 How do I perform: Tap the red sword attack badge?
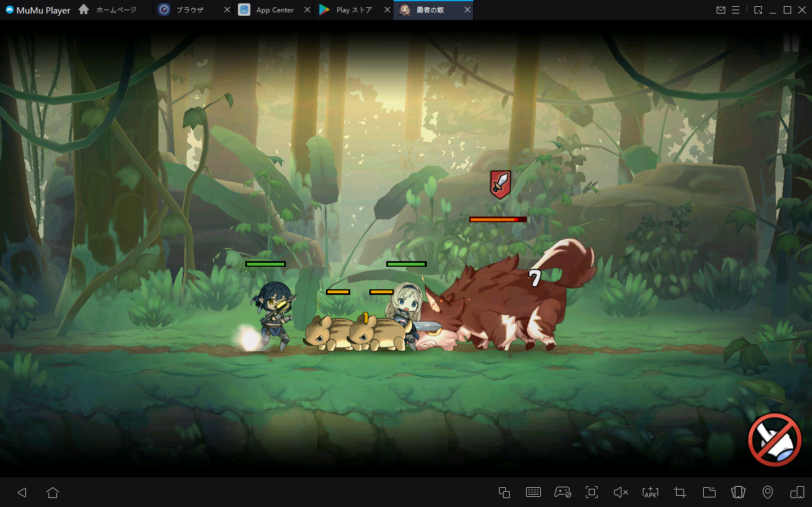(x=500, y=184)
